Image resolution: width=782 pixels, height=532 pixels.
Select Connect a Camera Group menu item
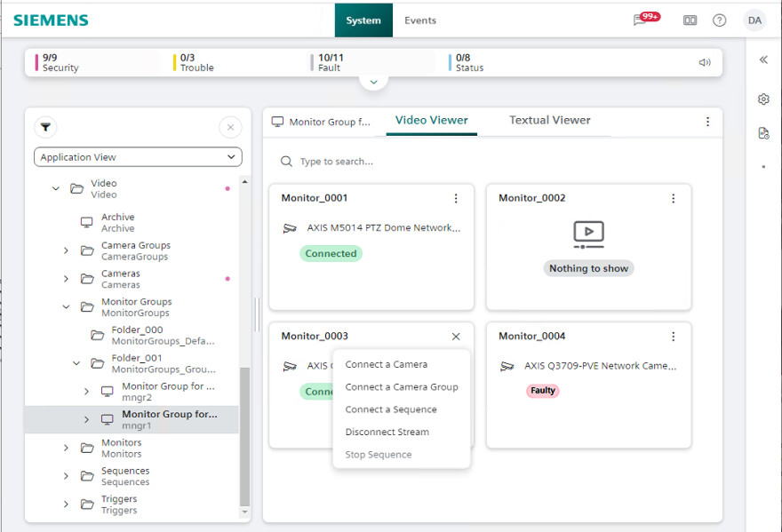(x=402, y=387)
